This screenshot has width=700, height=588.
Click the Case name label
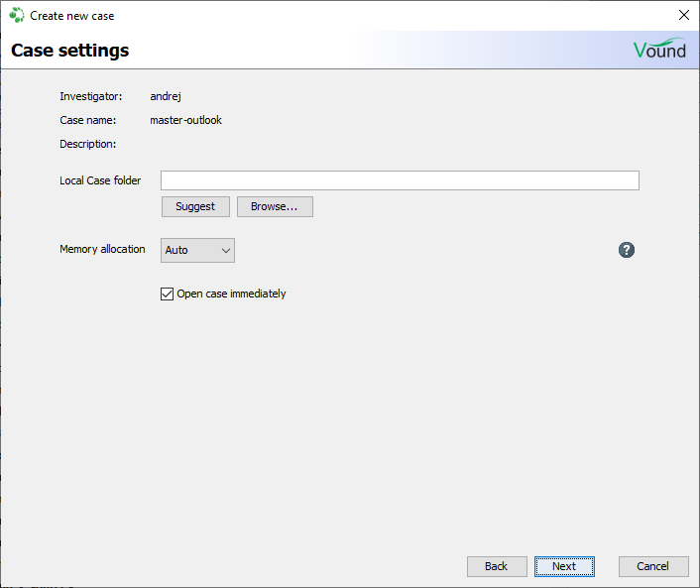[x=88, y=120]
